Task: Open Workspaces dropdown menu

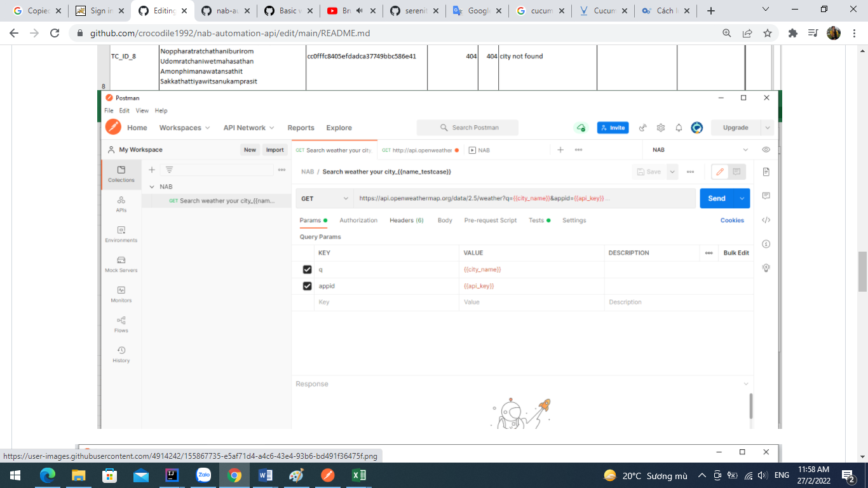Action: 184,128
